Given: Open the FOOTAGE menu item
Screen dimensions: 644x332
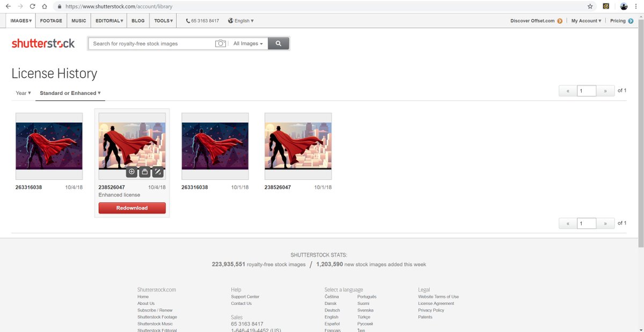Looking at the screenshot, I should pos(51,21).
